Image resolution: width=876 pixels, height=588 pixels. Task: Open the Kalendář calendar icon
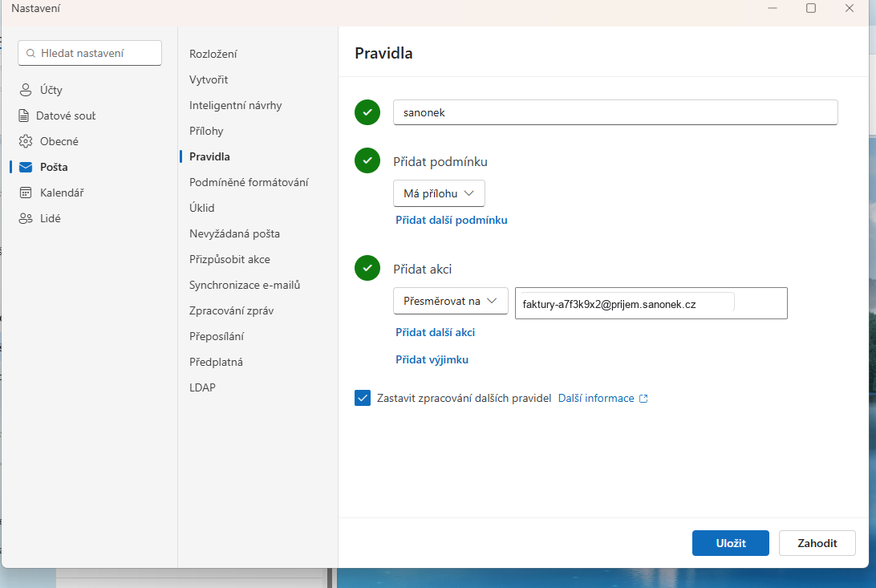click(x=26, y=193)
